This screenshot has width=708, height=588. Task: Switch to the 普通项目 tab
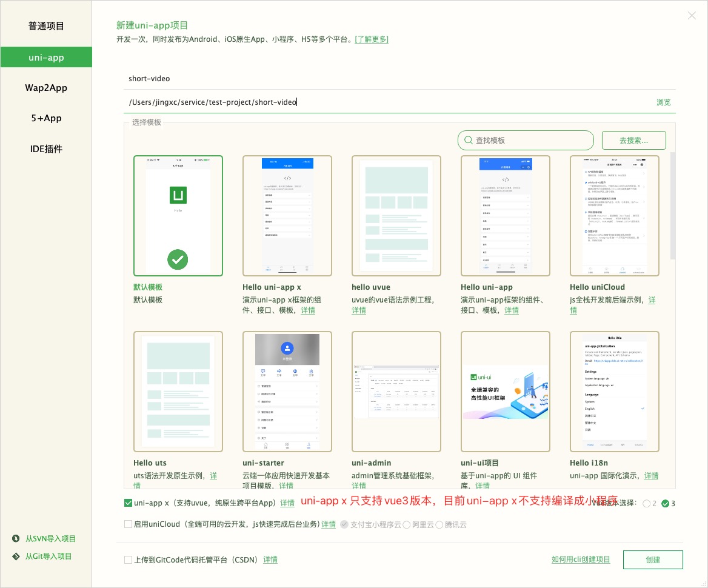click(x=46, y=26)
